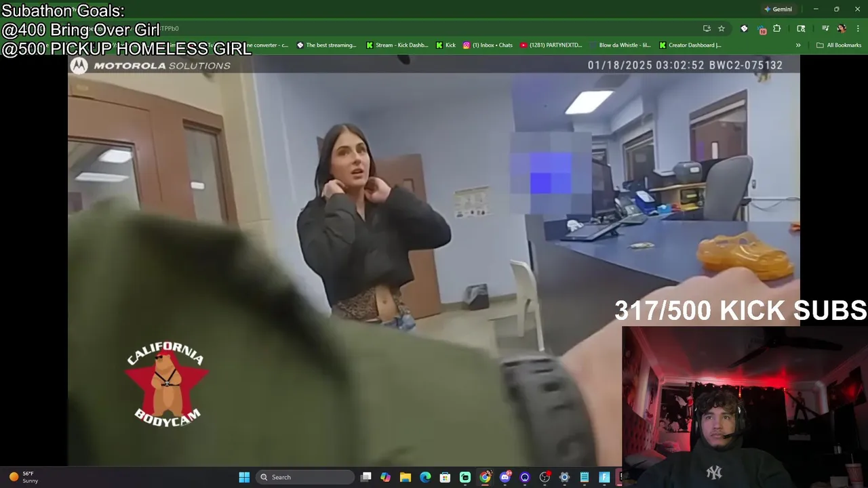Viewport: 868px width, 488px height.
Task: Open the diamond-shaped extension icon in toolbar
Action: coord(744,28)
